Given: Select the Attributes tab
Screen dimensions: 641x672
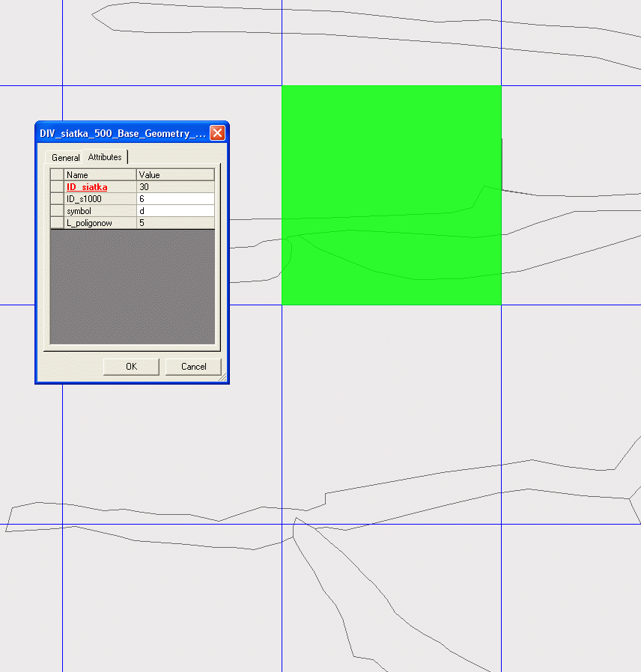Looking at the screenshot, I should tap(105, 157).
